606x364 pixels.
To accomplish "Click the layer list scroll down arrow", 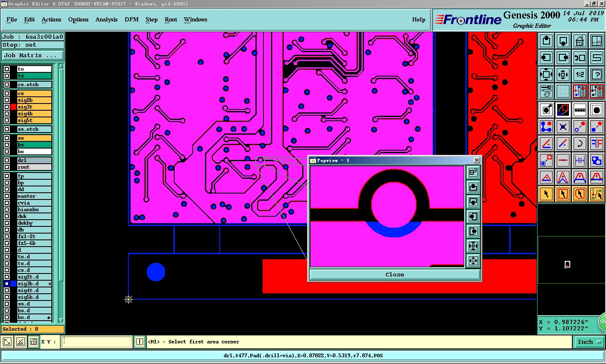I will (x=61, y=320).
